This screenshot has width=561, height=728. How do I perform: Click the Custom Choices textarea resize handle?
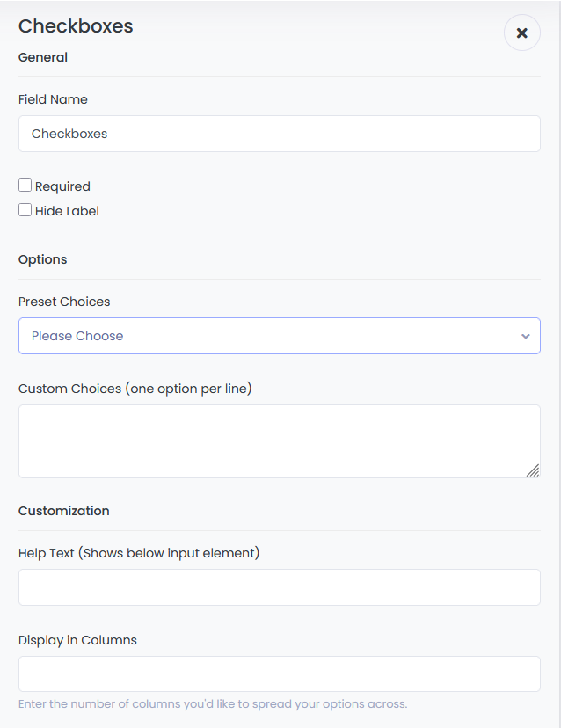533,470
